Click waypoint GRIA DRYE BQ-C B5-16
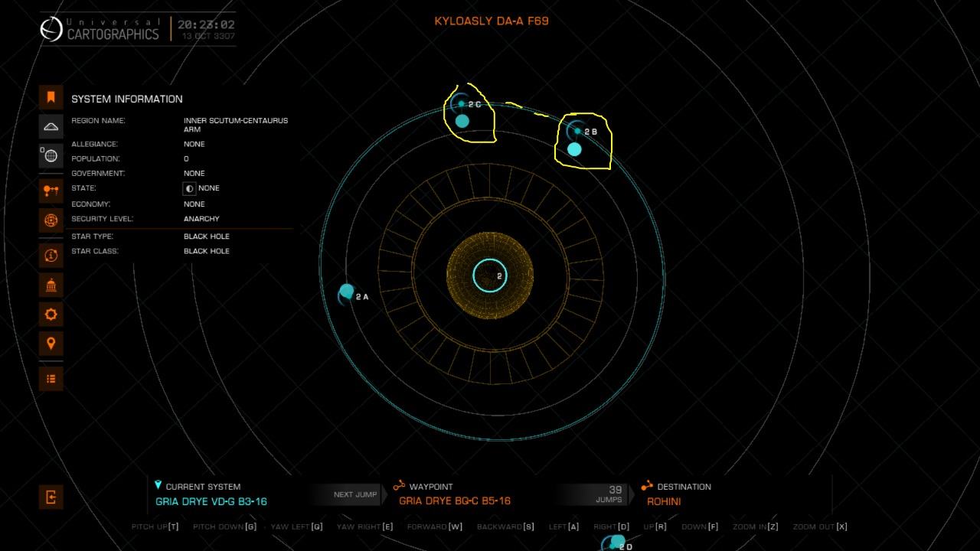The image size is (980, 551). 455,501
